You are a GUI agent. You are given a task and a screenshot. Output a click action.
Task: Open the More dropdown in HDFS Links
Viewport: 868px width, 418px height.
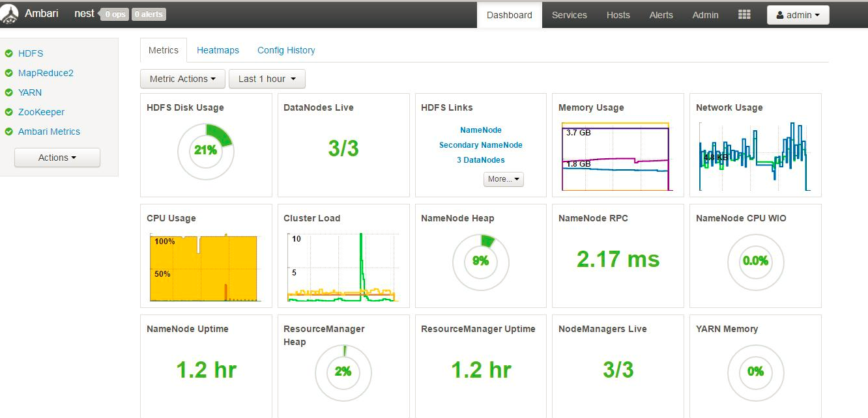504,179
